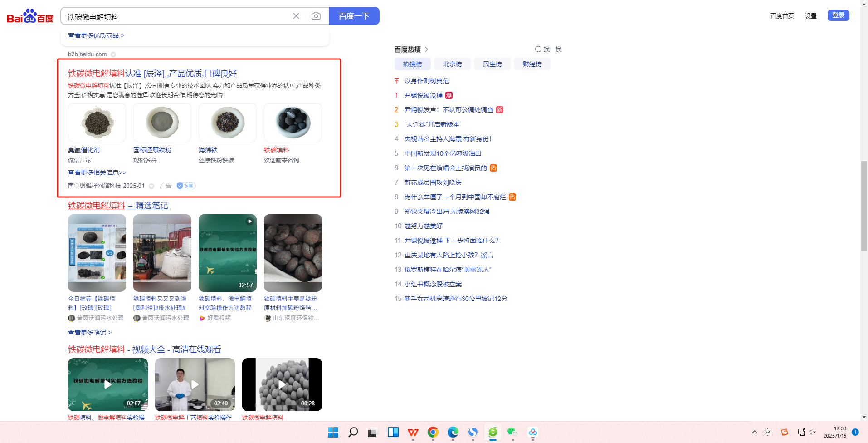Click the refresh icon beside 换一换
Screen dimensions: 868x443
click(x=538, y=49)
